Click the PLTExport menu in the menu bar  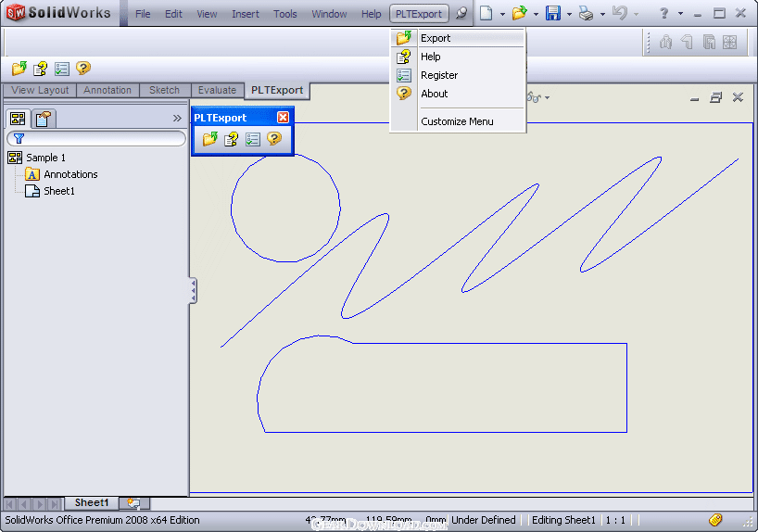[419, 14]
